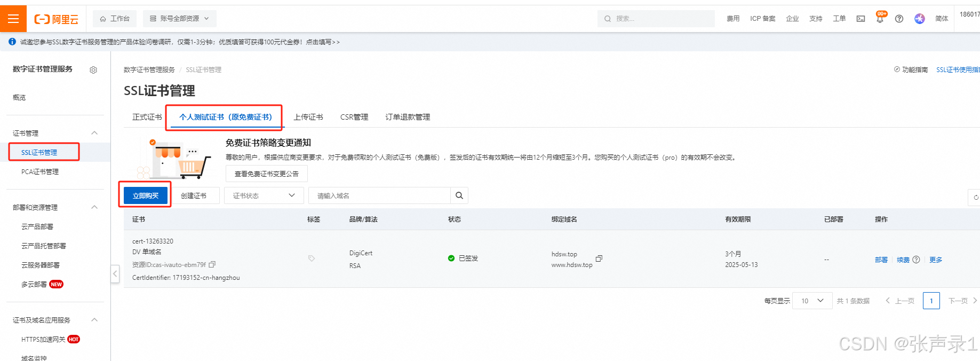Open 多云部署 in the sidebar
Screen dimensions: 980x361
click(x=34, y=284)
